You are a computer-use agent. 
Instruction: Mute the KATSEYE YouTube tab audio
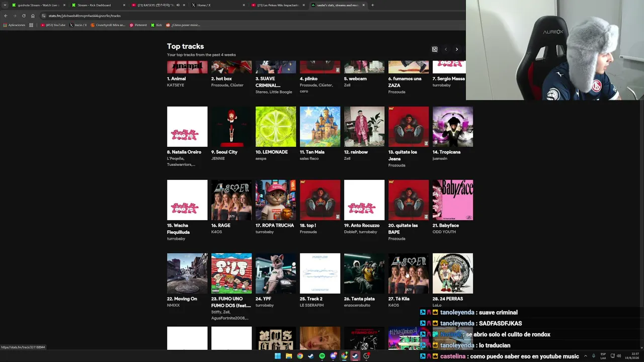click(178, 5)
